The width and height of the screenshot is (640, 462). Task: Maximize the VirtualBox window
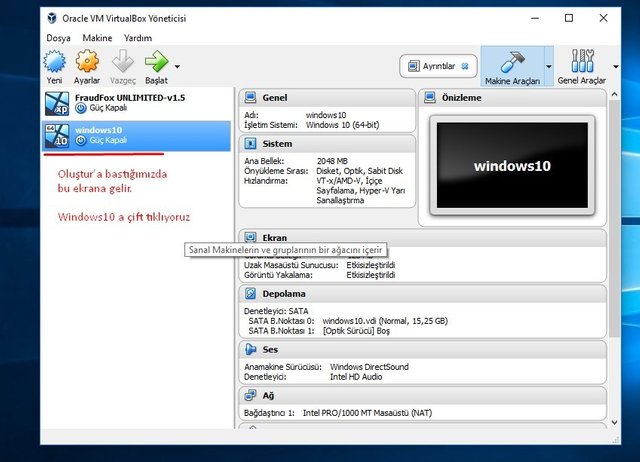(x=569, y=18)
